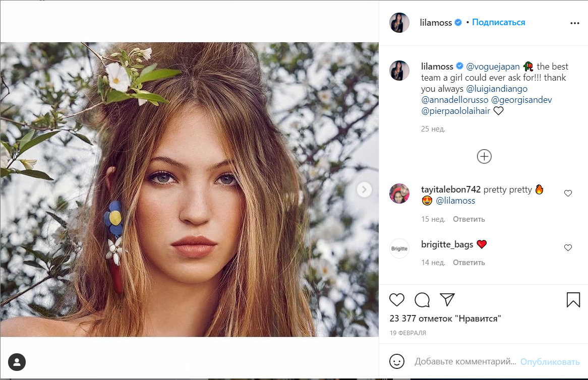
Task: Open lilamoss profile picture in the header
Action: (399, 23)
